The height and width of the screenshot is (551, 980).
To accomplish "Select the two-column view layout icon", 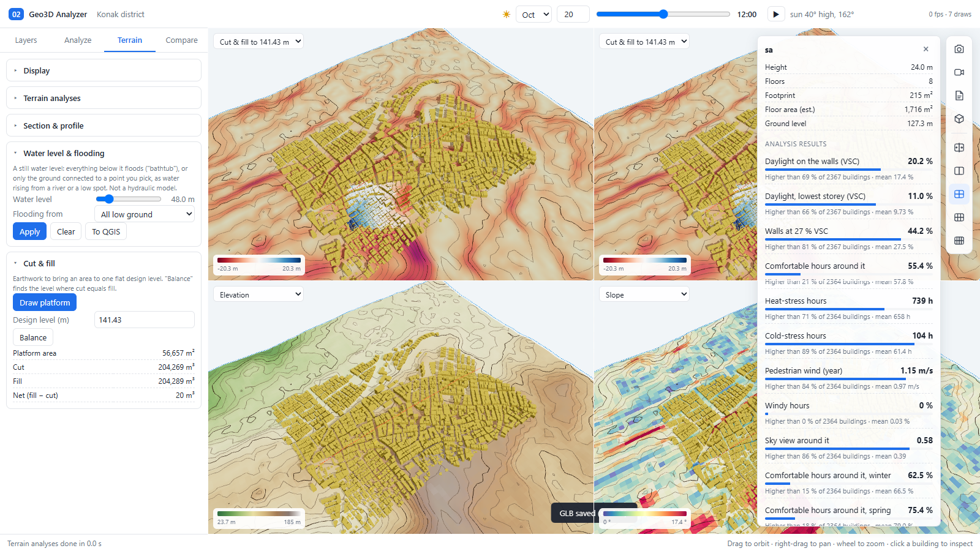I will pyautogui.click(x=959, y=171).
